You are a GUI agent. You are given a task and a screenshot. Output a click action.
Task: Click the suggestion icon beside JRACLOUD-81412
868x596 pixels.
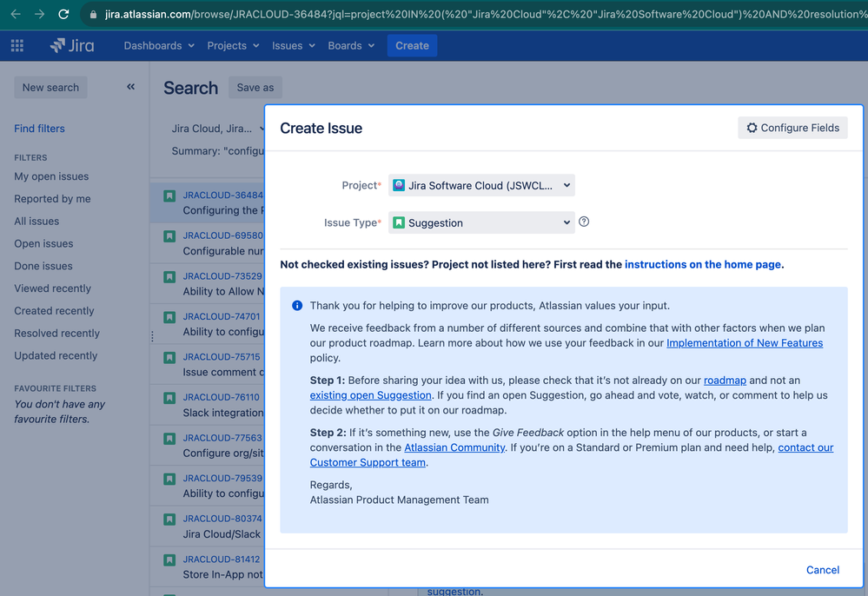tap(169, 560)
